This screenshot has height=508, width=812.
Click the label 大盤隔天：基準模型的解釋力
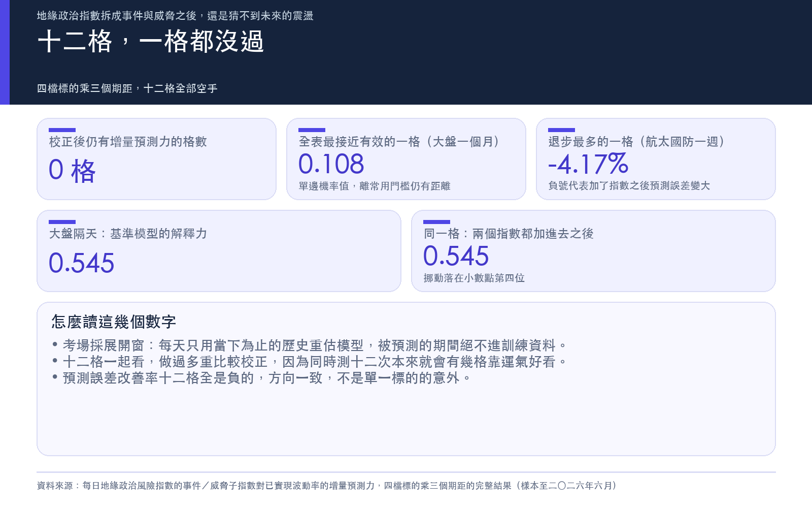coord(128,234)
